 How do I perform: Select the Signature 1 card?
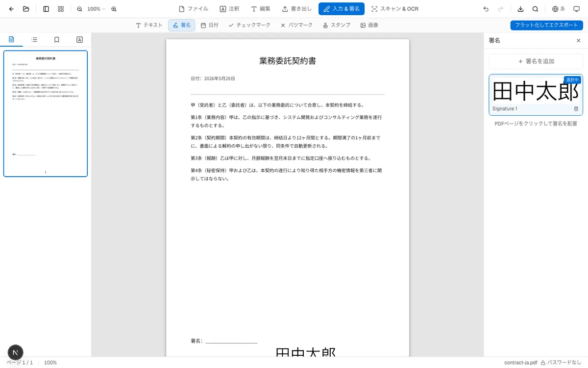click(x=536, y=95)
